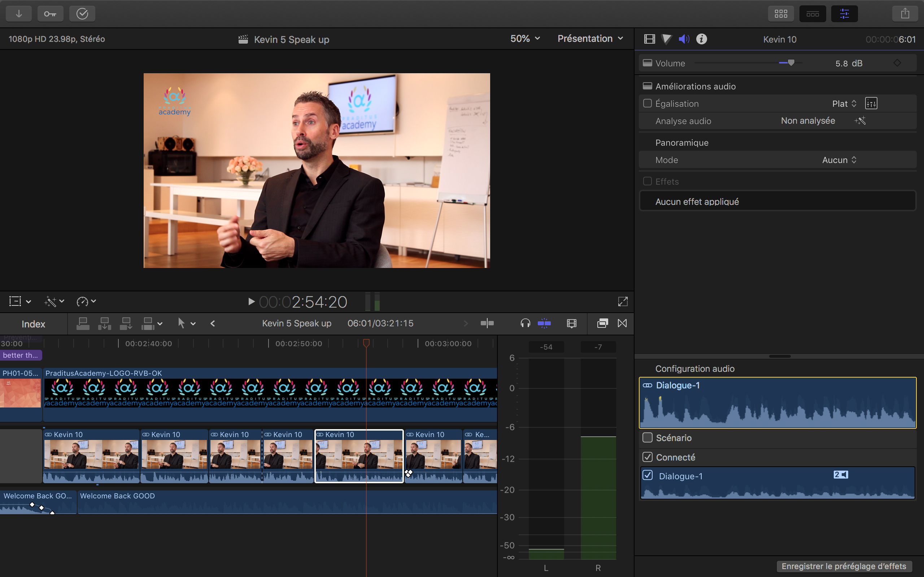Open the audio inspector speaker icon

684,39
